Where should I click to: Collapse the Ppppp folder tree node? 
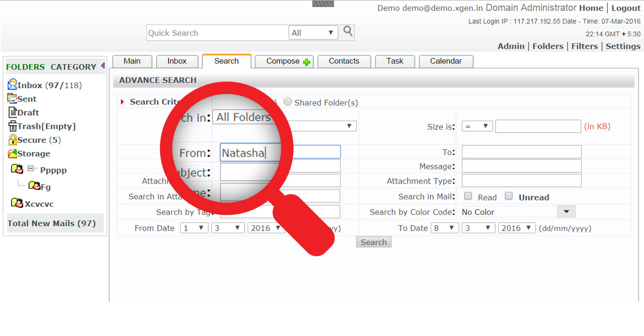[x=31, y=169]
